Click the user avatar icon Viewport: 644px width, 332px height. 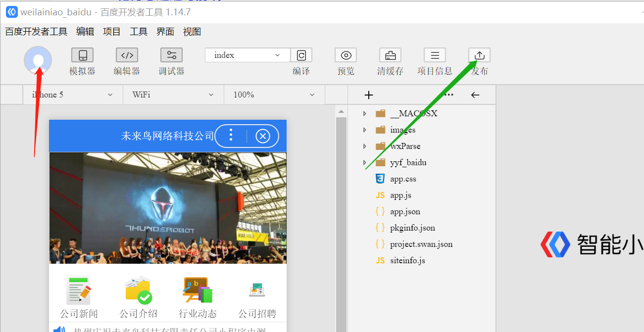click(x=38, y=60)
